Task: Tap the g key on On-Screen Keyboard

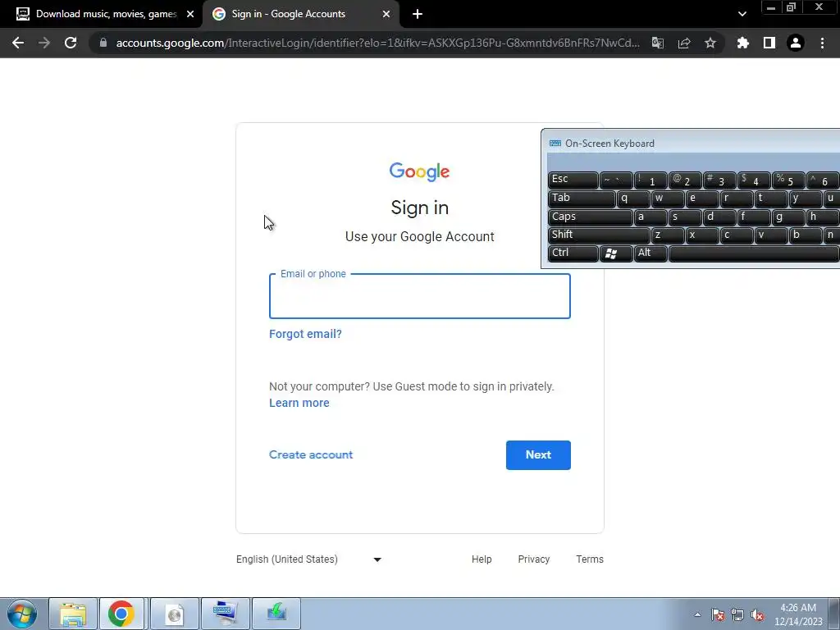Action: tap(788, 217)
